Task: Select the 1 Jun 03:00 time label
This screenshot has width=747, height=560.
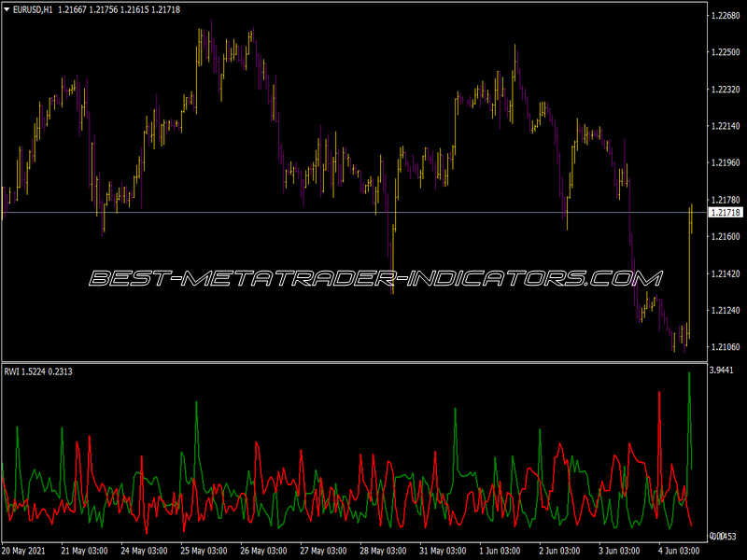Action: [500, 551]
